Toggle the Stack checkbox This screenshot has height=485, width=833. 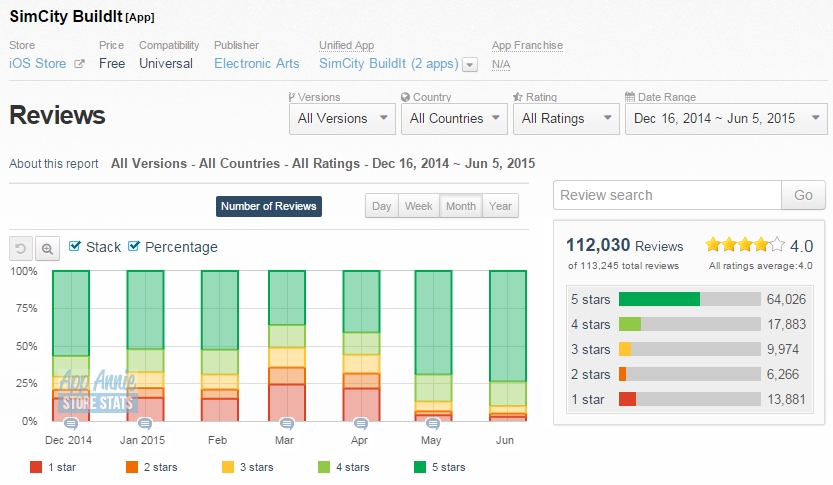(x=75, y=246)
